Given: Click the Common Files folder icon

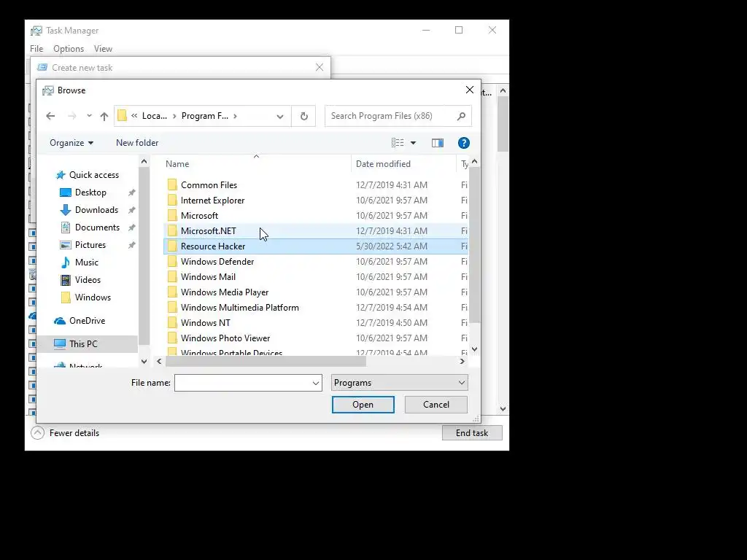Looking at the screenshot, I should 172,184.
